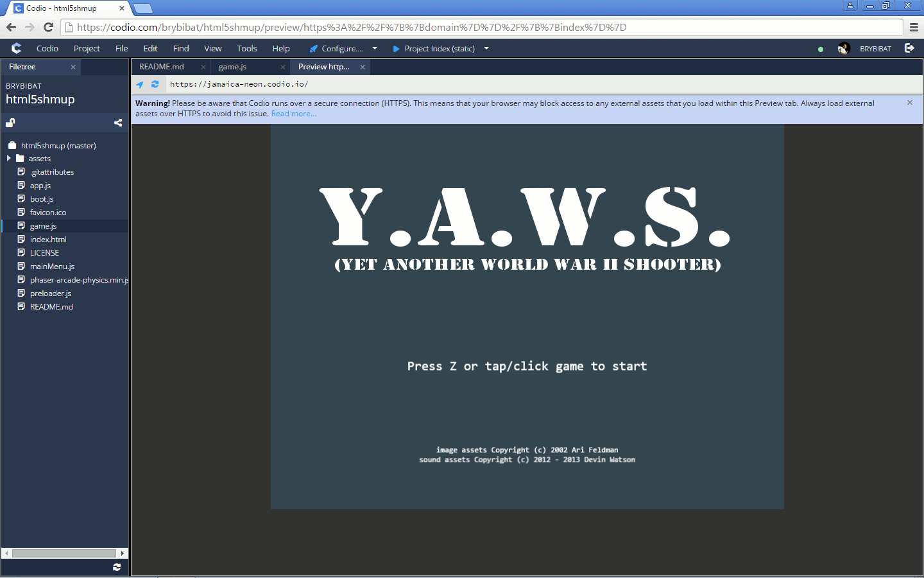This screenshot has width=924, height=578.
Task: Click Press Z or tap to start
Action: [x=527, y=366]
